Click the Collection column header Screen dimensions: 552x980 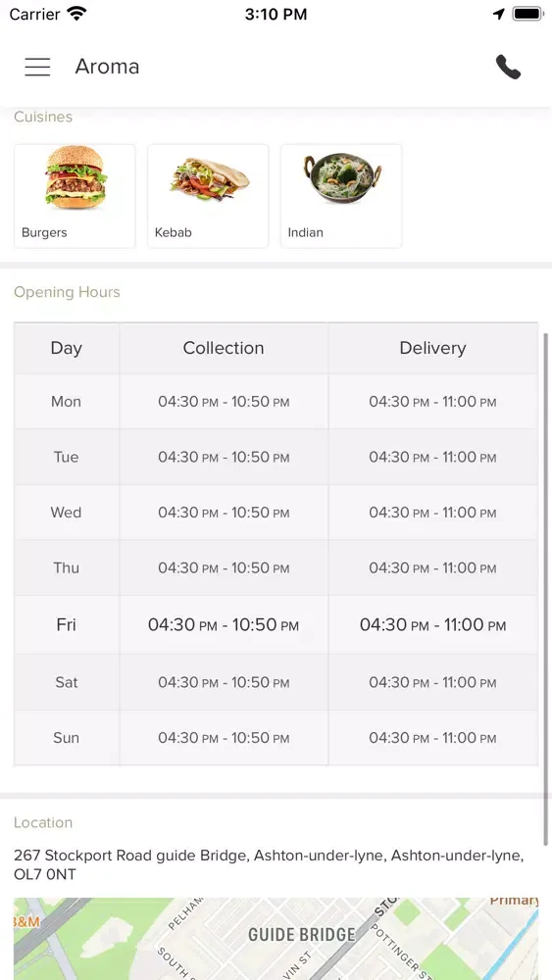pyautogui.click(x=224, y=348)
